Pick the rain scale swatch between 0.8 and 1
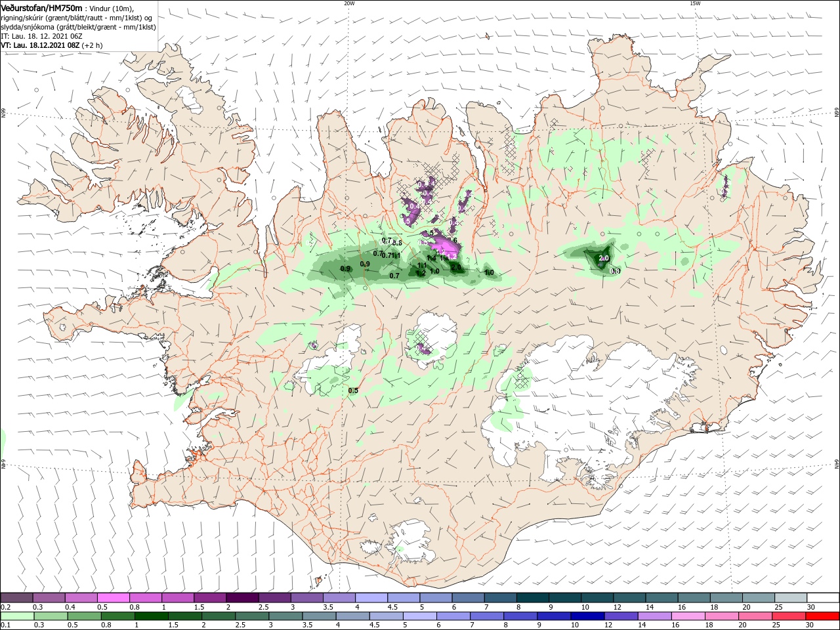 tap(117, 616)
